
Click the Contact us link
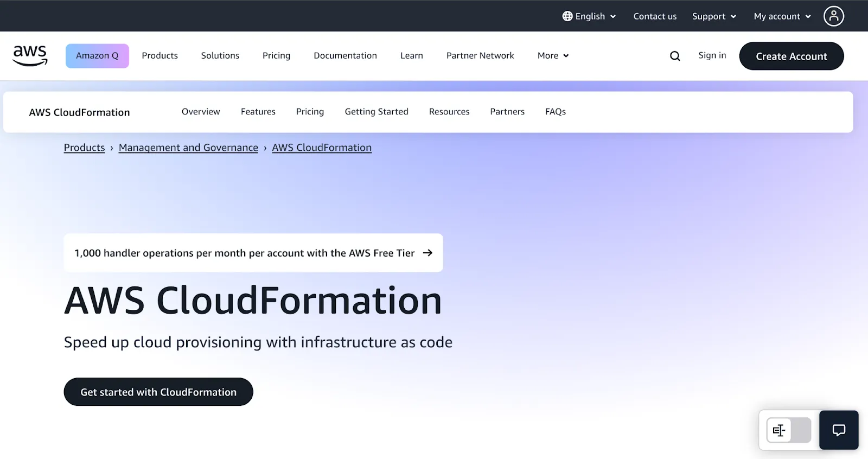click(655, 16)
